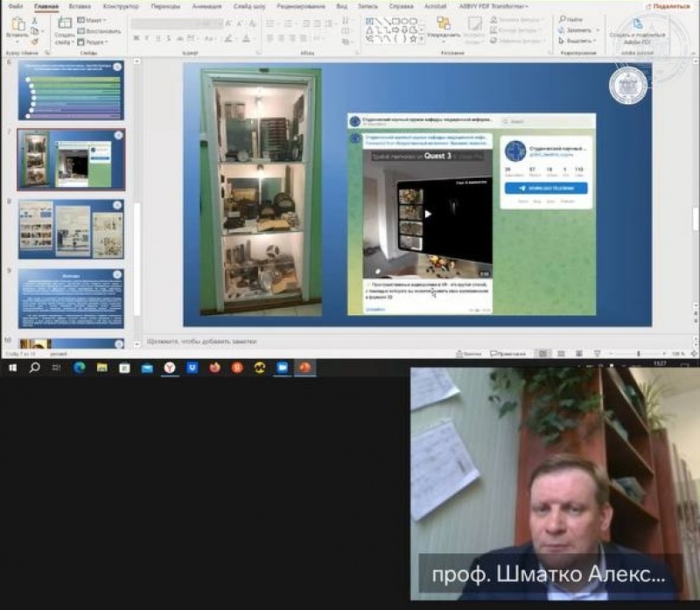Select slide 8 thumbnail with three posters

click(71, 229)
